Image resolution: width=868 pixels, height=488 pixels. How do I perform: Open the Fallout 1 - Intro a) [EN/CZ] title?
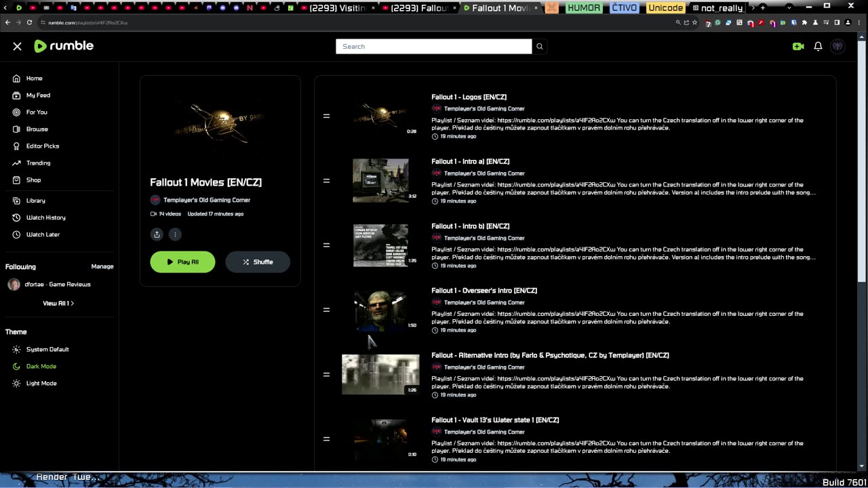(x=470, y=161)
